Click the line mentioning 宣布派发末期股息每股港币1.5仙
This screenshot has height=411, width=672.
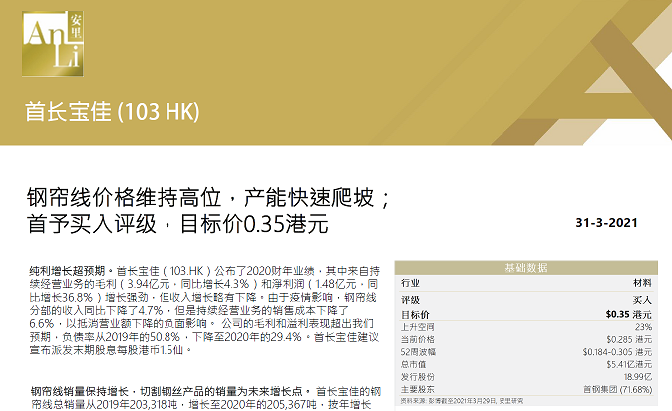(111, 350)
